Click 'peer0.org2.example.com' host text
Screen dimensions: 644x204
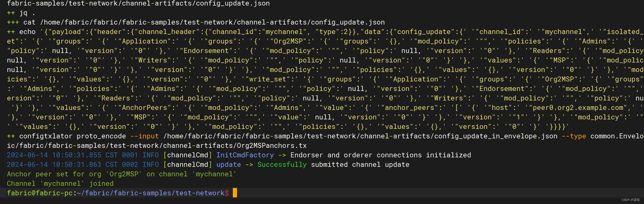point(578,108)
